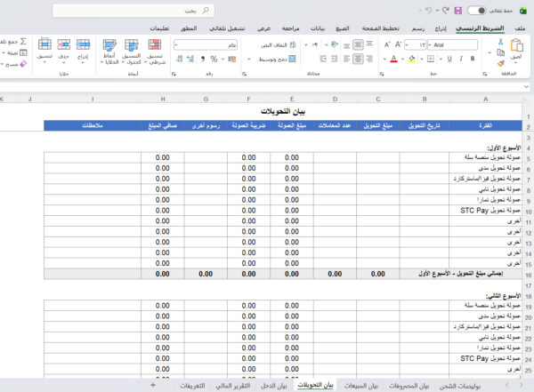Open the Borders grid icon
Screen dimensions: 534x392
(x=431, y=60)
